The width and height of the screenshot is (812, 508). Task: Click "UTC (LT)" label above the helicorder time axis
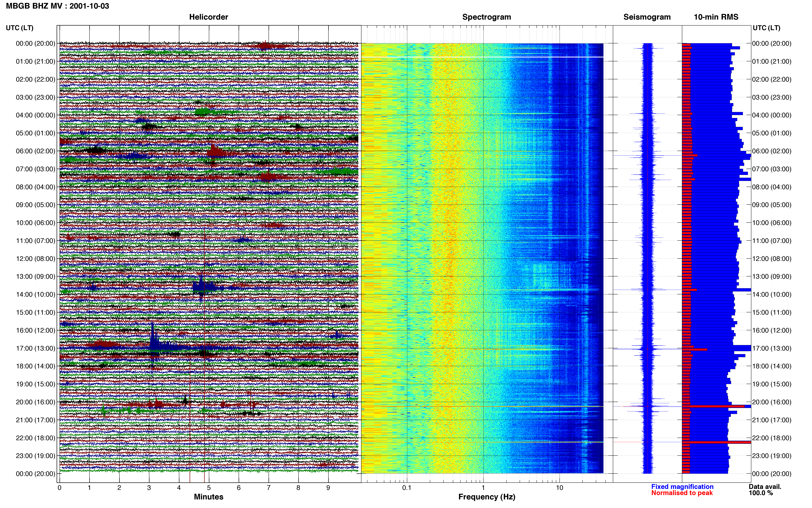click(19, 28)
